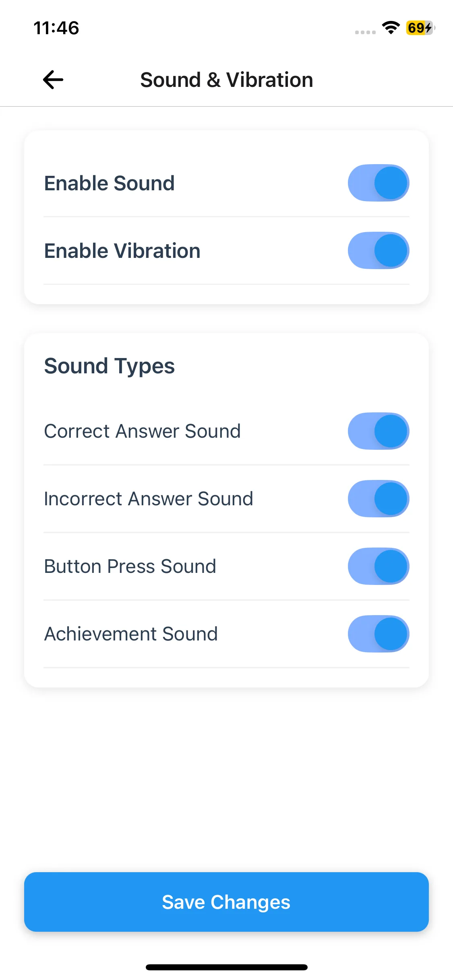Tap the back arrow icon

coord(53,80)
